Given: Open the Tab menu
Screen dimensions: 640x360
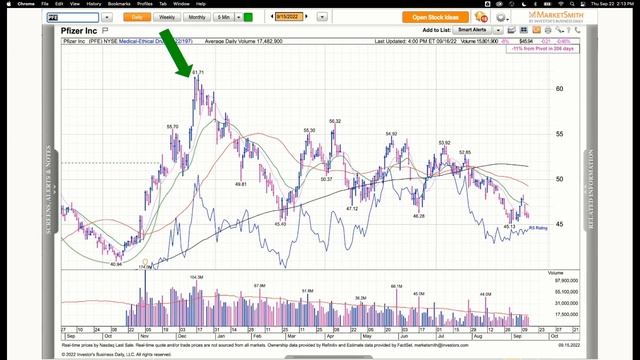Looking at the screenshot, I should pos(162,4).
